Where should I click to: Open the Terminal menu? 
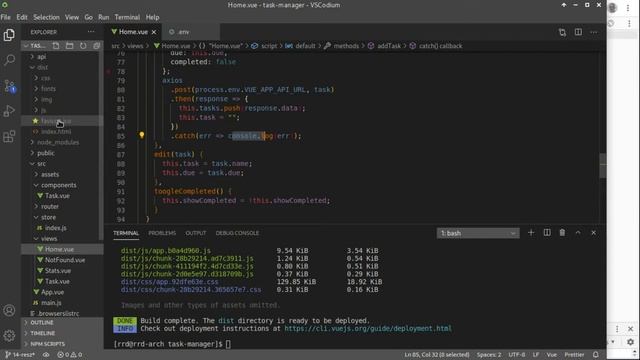[x=127, y=17]
